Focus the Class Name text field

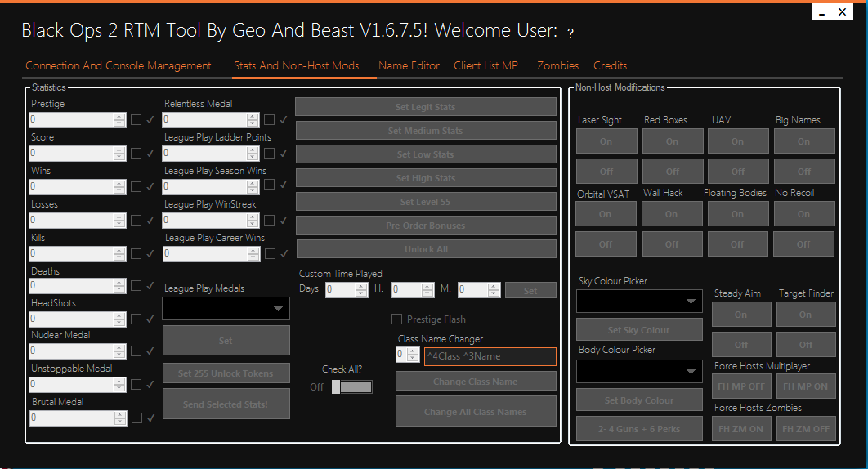point(490,356)
